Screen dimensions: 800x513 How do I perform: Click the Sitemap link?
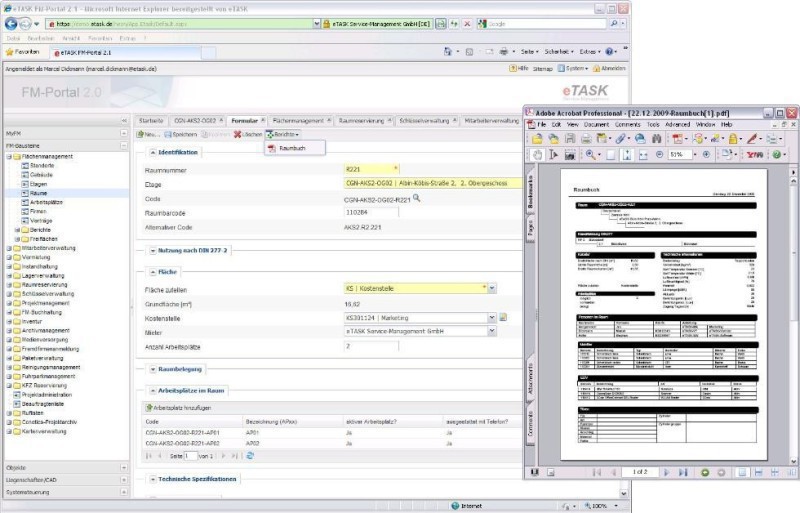[x=543, y=68]
